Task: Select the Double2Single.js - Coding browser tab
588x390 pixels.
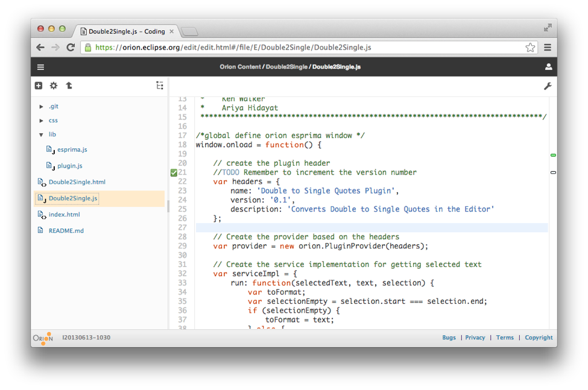Action: pos(127,31)
